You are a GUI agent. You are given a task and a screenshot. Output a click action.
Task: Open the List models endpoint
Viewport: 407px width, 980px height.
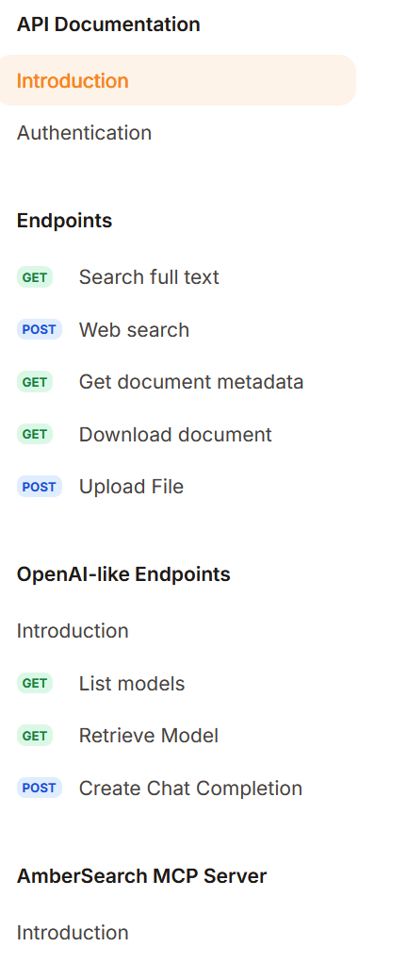(132, 683)
